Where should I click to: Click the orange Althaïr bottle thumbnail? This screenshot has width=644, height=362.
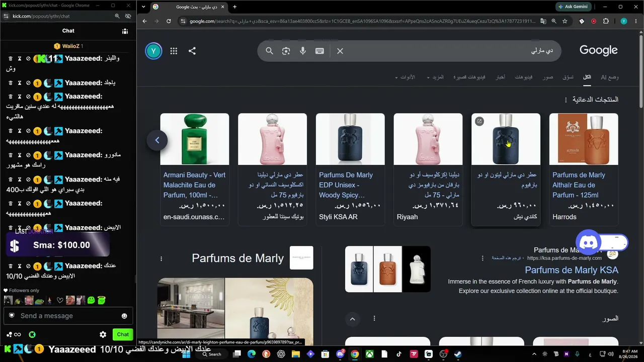pyautogui.click(x=584, y=139)
